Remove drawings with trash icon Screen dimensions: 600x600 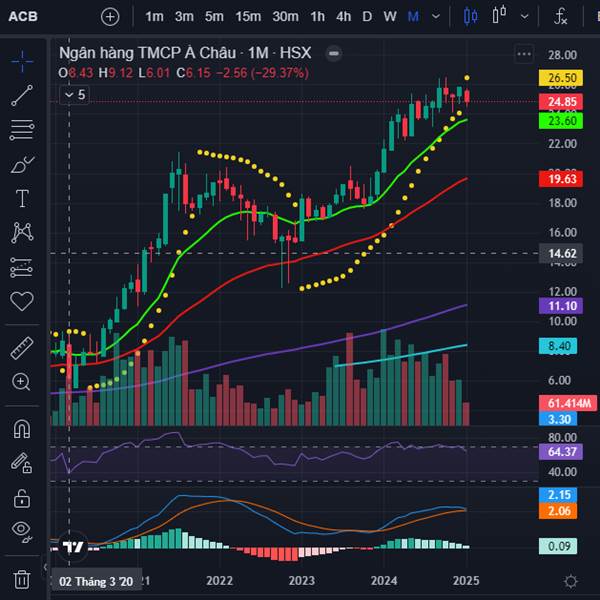22,579
